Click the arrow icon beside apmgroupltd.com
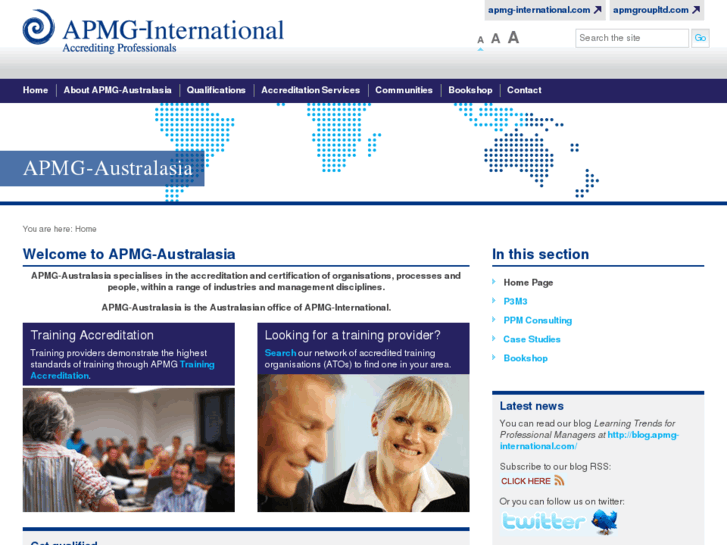Image resolution: width=727 pixels, height=545 pixels. click(696, 10)
